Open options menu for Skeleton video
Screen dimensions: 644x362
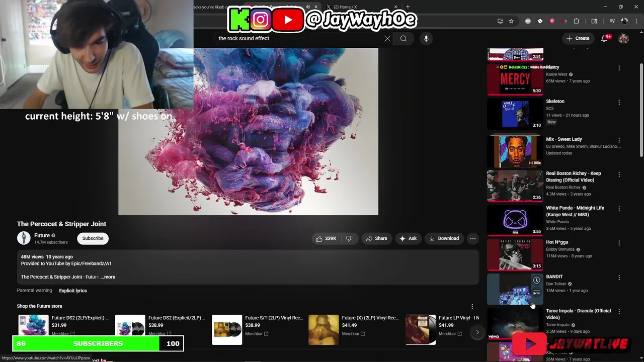[619, 102]
